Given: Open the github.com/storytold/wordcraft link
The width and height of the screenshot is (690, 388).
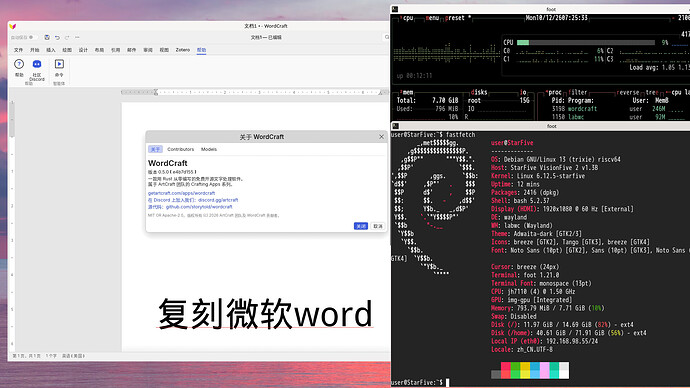Looking at the screenshot, I should (x=199, y=207).
